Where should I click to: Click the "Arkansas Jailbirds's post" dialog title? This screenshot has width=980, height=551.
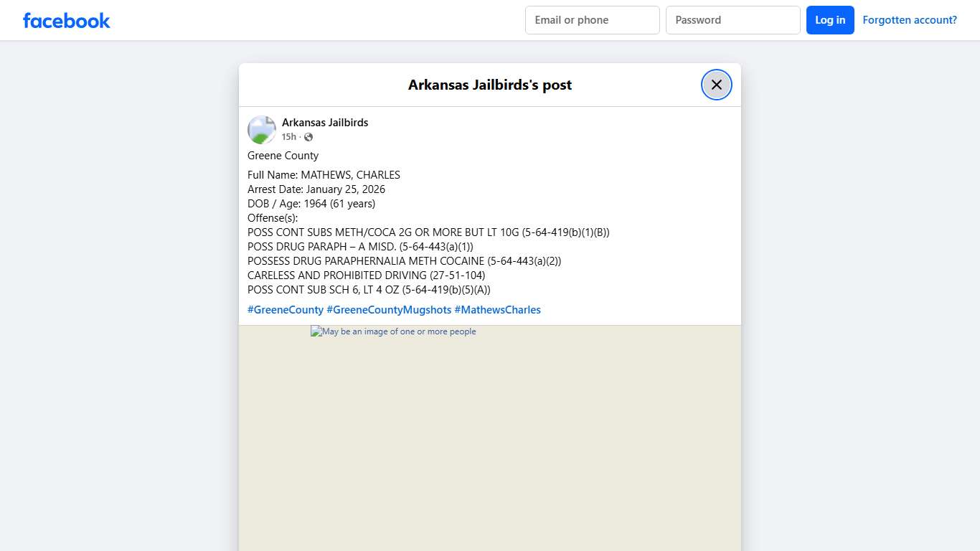pos(489,85)
